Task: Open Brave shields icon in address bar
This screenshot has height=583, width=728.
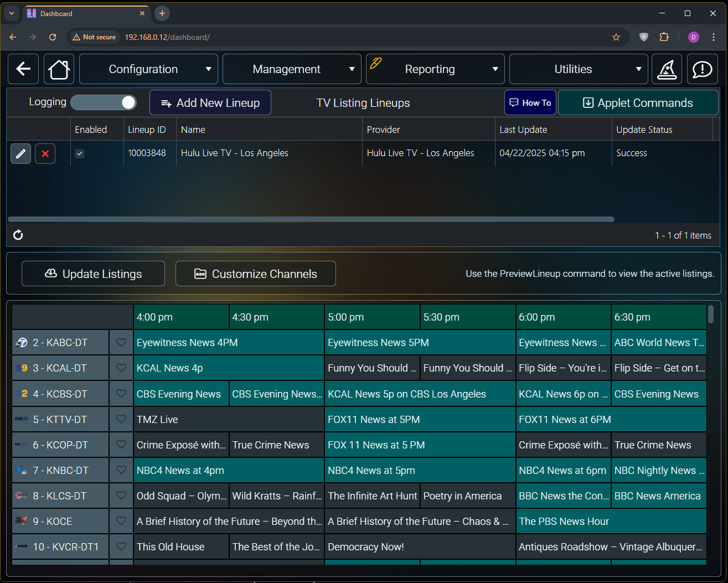Action: [x=643, y=37]
